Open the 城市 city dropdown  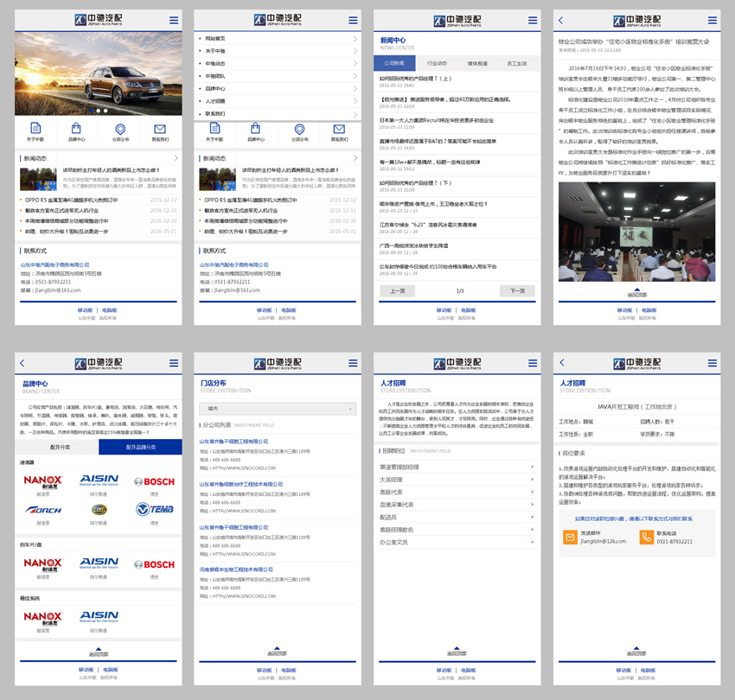(278, 408)
